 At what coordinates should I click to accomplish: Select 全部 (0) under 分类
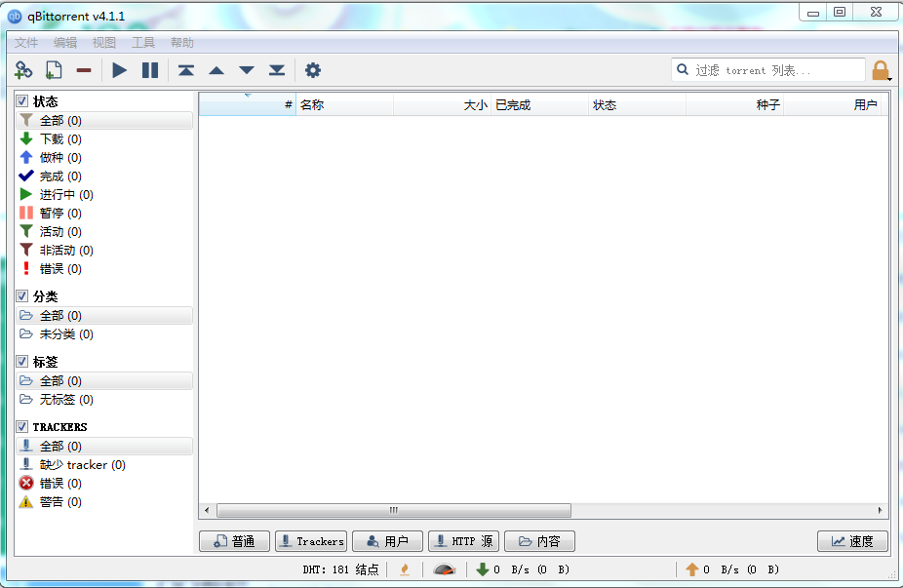(104, 316)
